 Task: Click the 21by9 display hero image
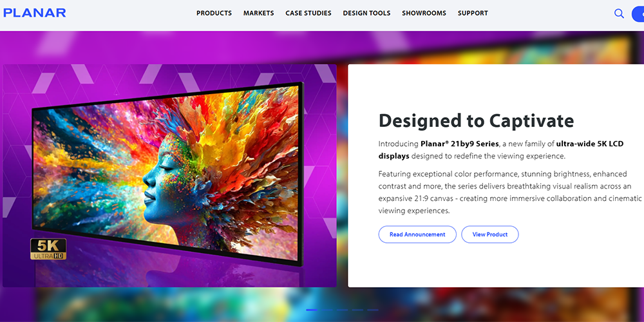[x=169, y=175]
